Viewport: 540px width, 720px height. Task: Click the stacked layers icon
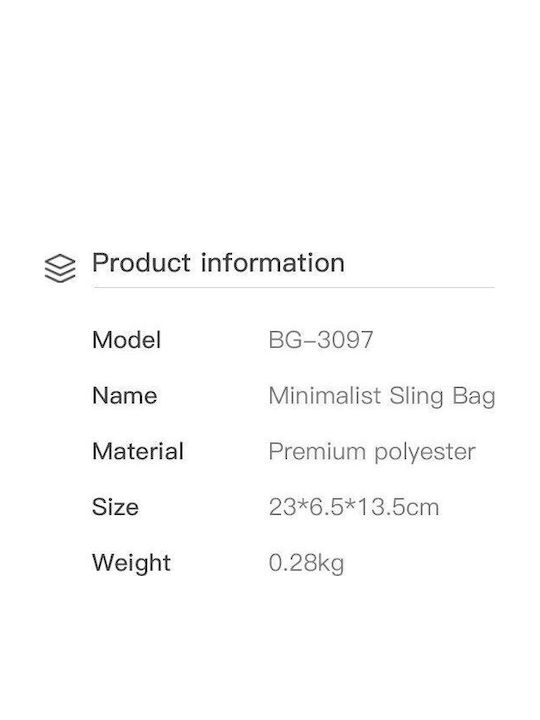coord(60,268)
